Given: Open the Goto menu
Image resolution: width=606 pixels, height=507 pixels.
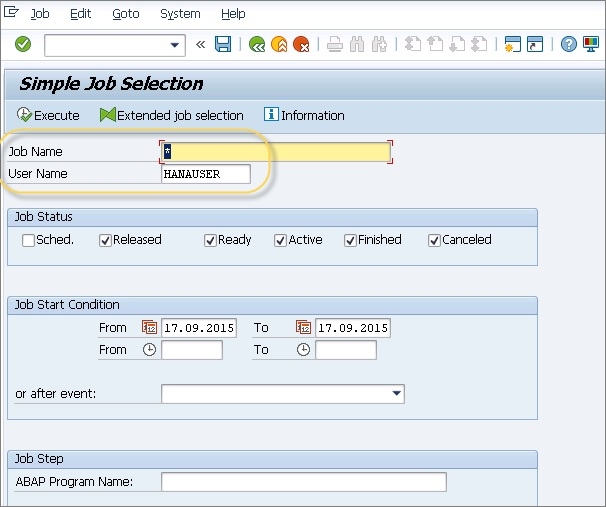Looking at the screenshot, I should [126, 14].
